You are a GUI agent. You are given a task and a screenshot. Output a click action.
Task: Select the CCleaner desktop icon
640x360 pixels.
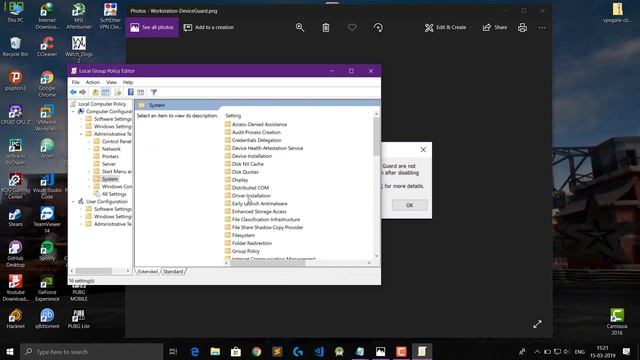pos(47,46)
